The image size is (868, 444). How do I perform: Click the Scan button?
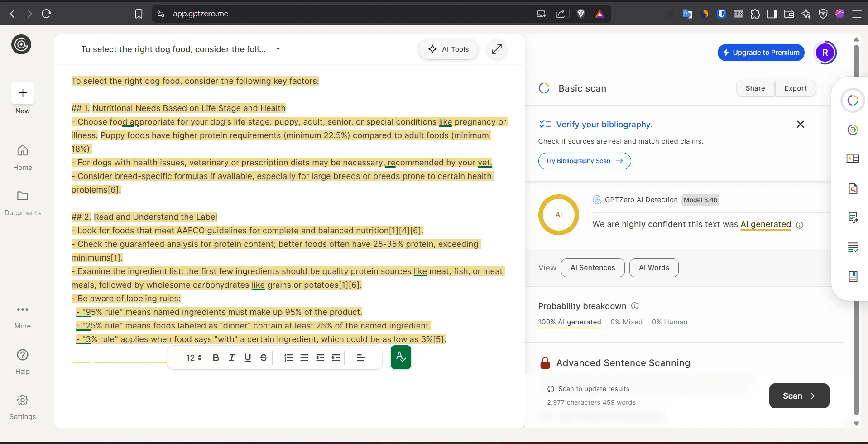click(x=799, y=396)
